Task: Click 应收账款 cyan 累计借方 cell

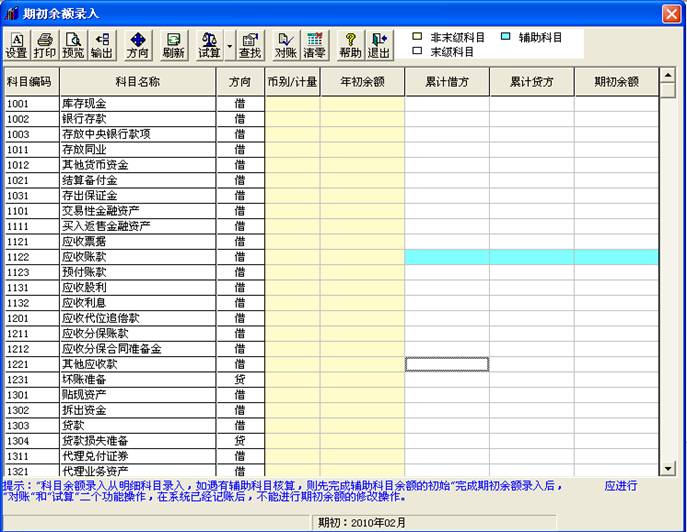Action: tap(447, 257)
